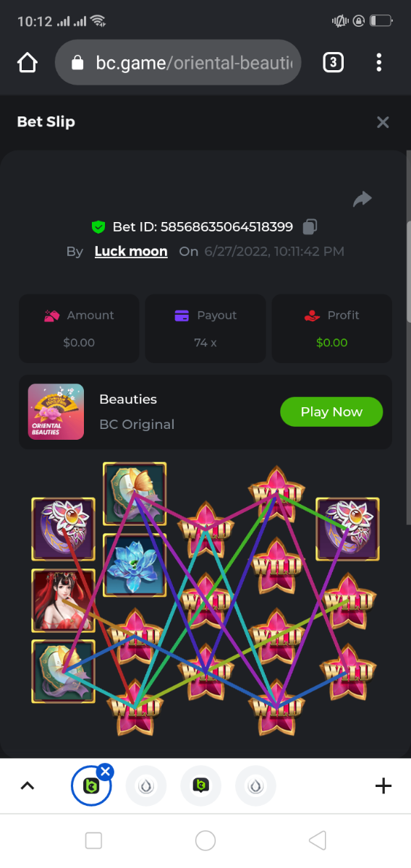Expand the tab strip with the up chevron

[x=27, y=786]
